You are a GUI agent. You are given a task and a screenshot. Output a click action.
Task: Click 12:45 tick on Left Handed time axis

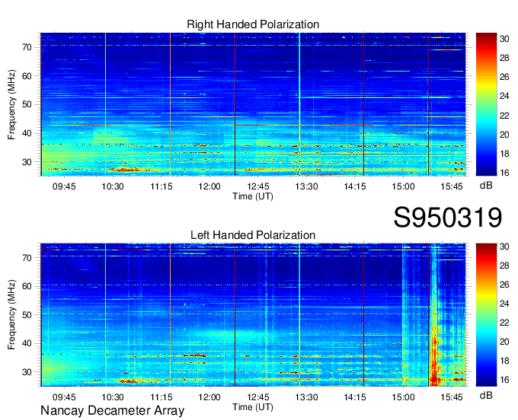[x=258, y=397]
